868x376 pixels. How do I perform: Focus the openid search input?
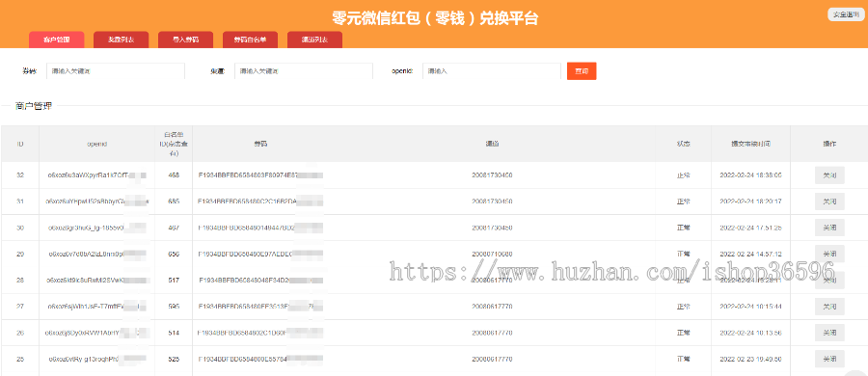(x=492, y=71)
